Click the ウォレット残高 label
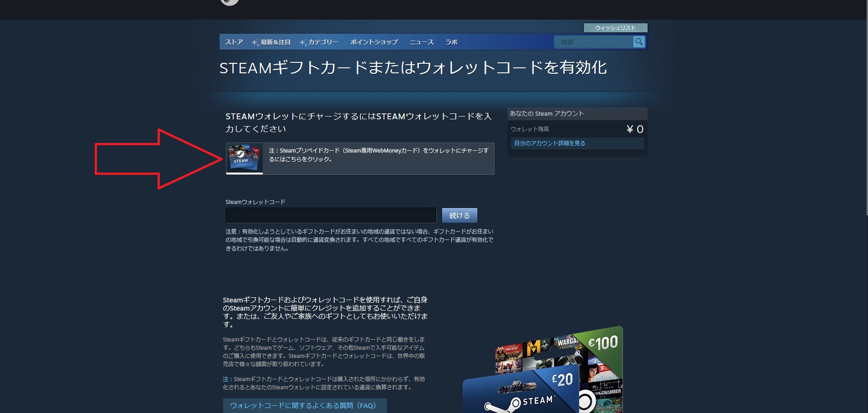Viewport: 868px width, 413px height. pyautogui.click(x=530, y=129)
